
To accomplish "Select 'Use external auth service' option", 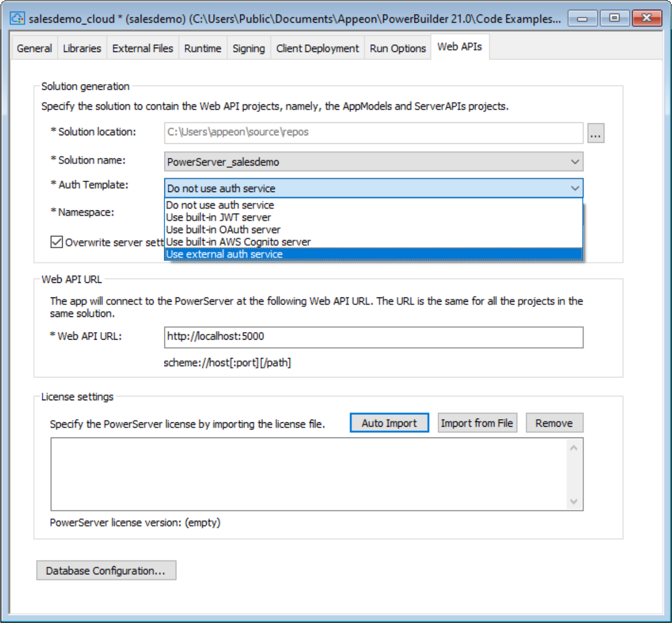I will (373, 254).
